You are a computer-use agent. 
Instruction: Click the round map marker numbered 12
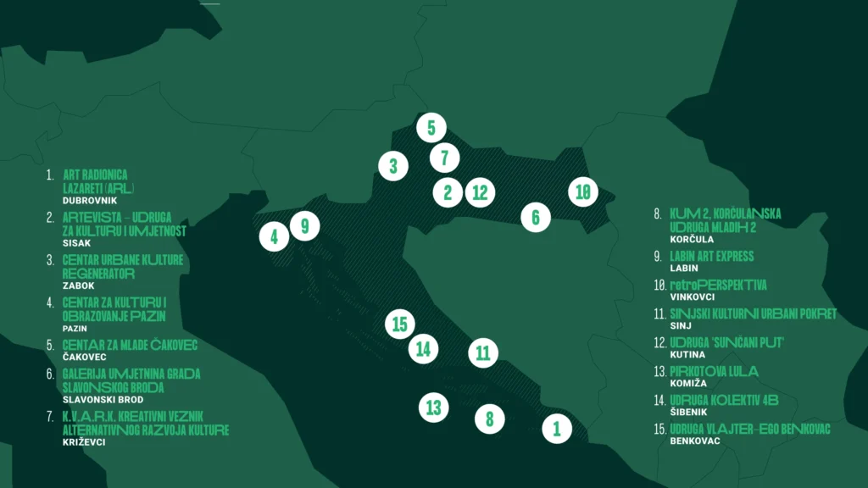tap(480, 192)
